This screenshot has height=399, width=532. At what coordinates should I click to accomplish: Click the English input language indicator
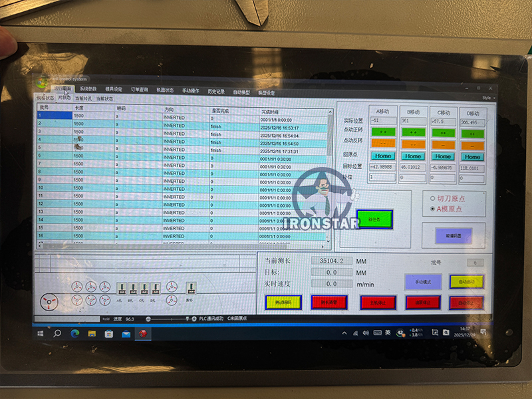click(x=385, y=332)
